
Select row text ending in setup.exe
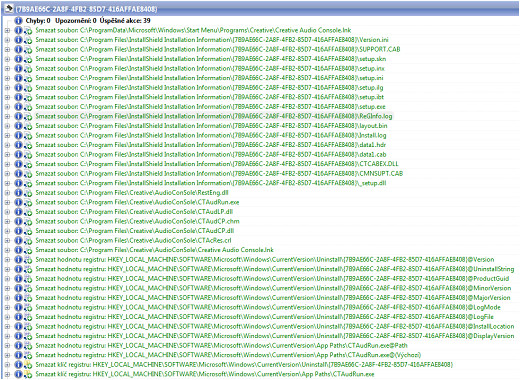pos(210,107)
